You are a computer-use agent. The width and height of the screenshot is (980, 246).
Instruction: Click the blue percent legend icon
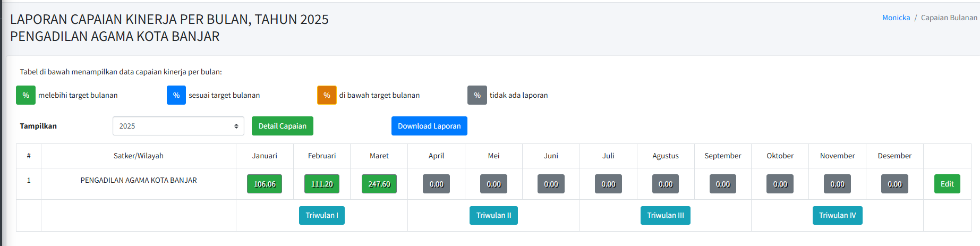176,95
